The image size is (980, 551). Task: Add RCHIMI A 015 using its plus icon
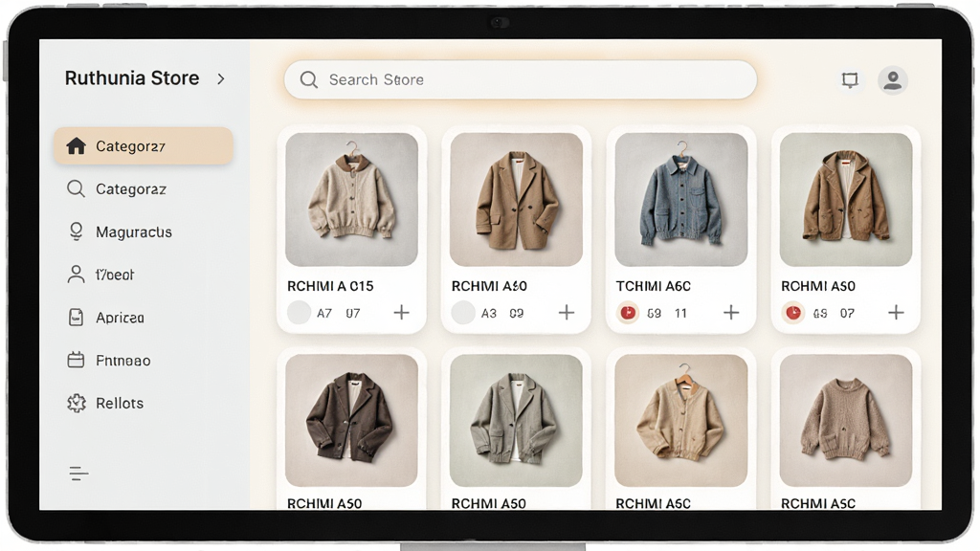tap(401, 313)
